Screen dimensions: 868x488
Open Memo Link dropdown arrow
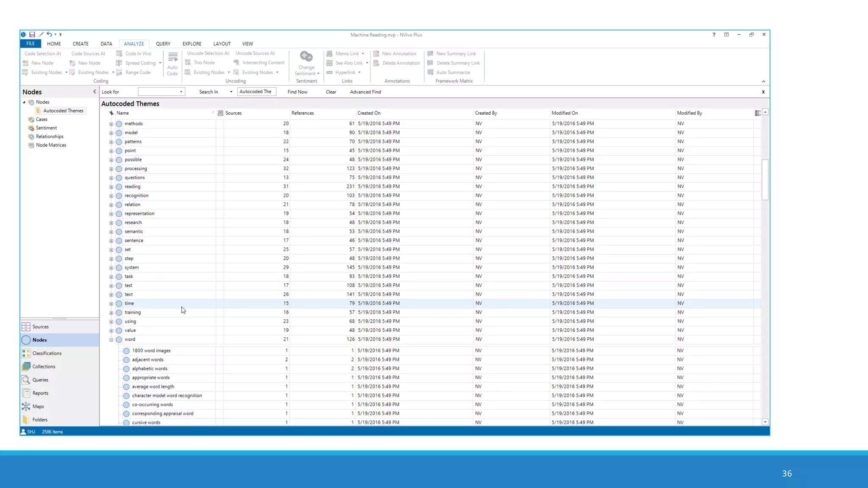pos(363,54)
